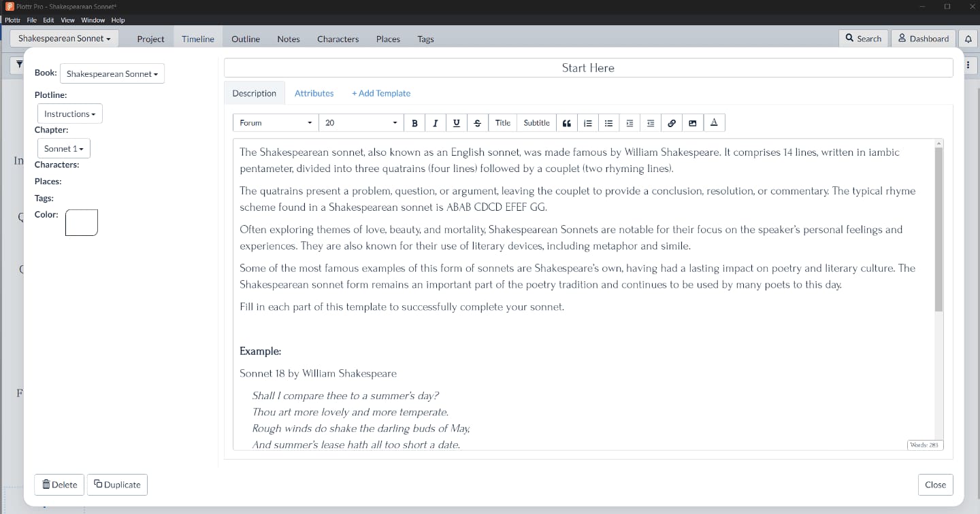980x514 pixels.
Task: Click the filter icon behind the dialog
Action: [x=19, y=64]
